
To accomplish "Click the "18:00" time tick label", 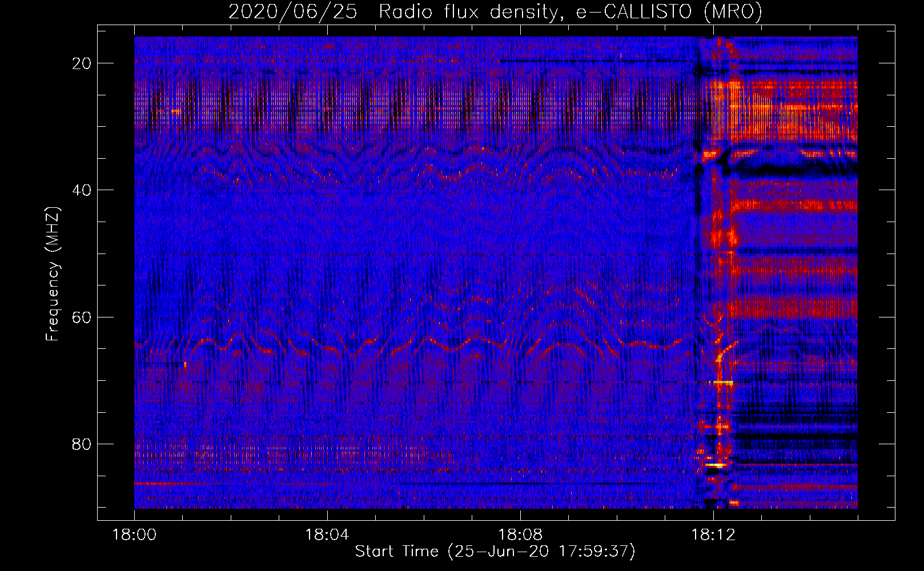I will click(x=134, y=535).
